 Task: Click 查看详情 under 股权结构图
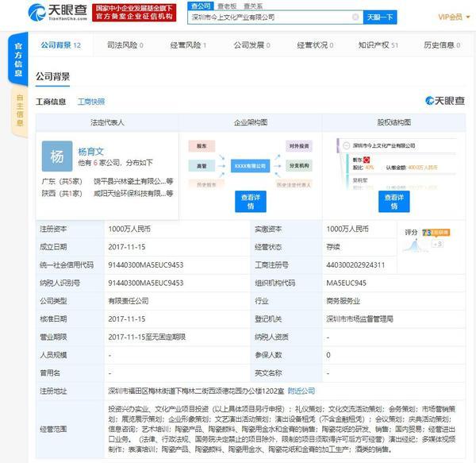(393, 202)
